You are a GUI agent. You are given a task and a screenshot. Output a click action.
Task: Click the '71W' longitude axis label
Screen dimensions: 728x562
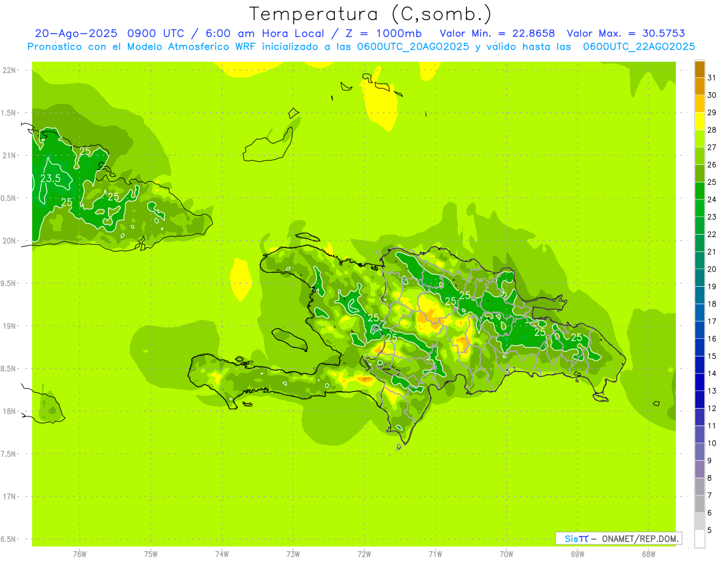pyautogui.click(x=435, y=554)
